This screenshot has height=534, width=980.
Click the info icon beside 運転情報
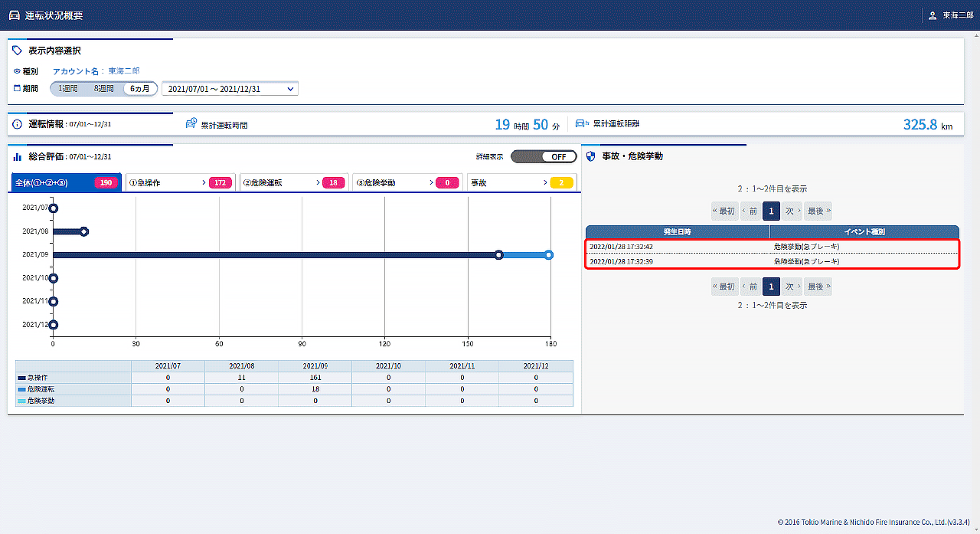pyautogui.click(x=18, y=124)
